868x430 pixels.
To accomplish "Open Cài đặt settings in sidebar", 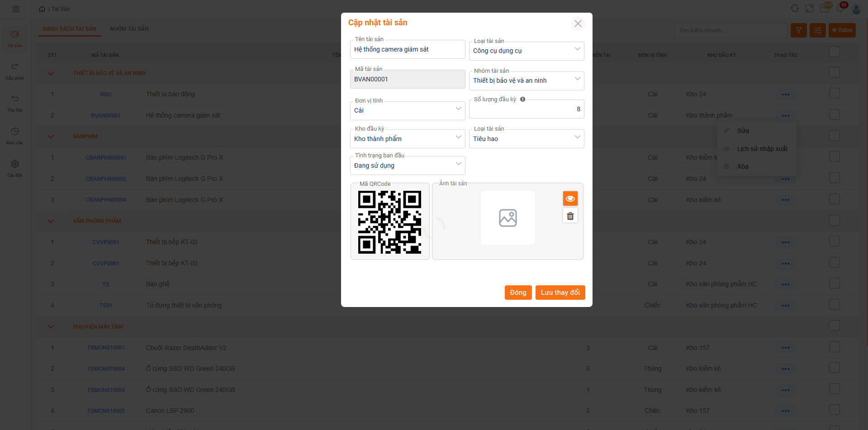I will tap(15, 168).
